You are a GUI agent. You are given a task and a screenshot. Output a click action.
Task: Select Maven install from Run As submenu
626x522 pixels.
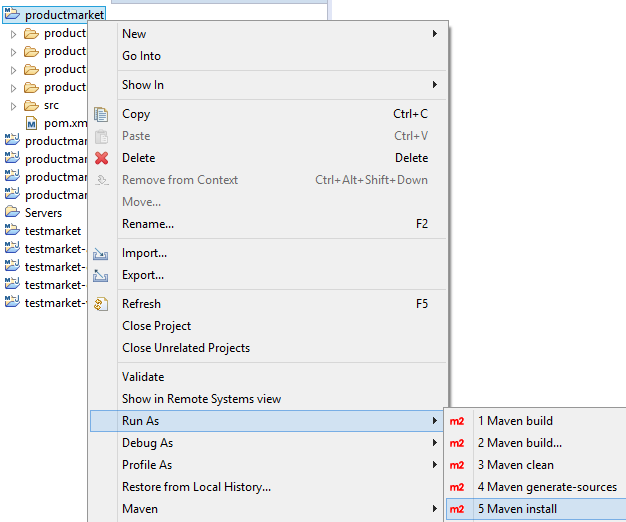coord(517,509)
